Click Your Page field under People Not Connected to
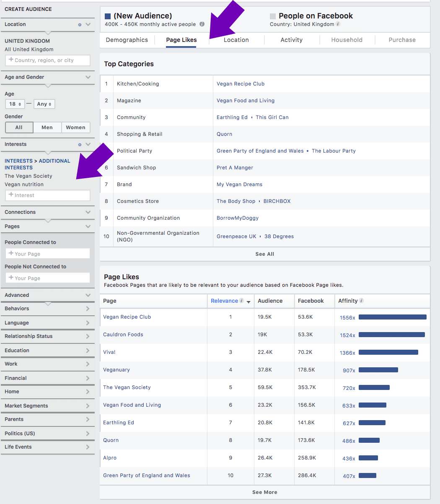 coord(48,278)
